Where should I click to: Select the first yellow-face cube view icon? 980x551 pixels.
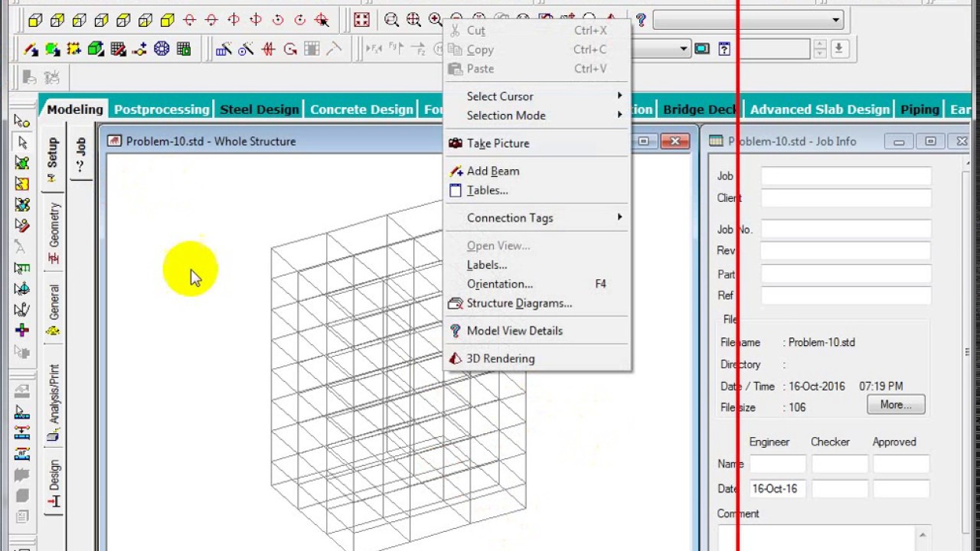[x=35, y=21]
